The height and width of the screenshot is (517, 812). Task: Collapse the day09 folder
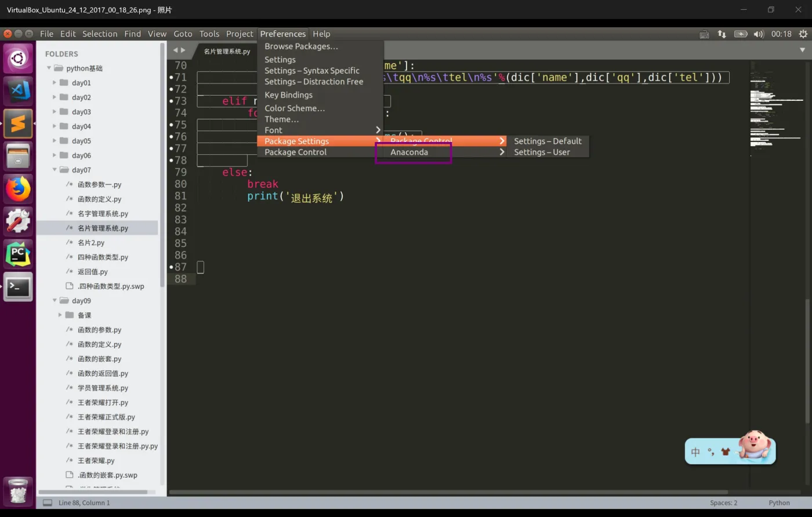55,300
